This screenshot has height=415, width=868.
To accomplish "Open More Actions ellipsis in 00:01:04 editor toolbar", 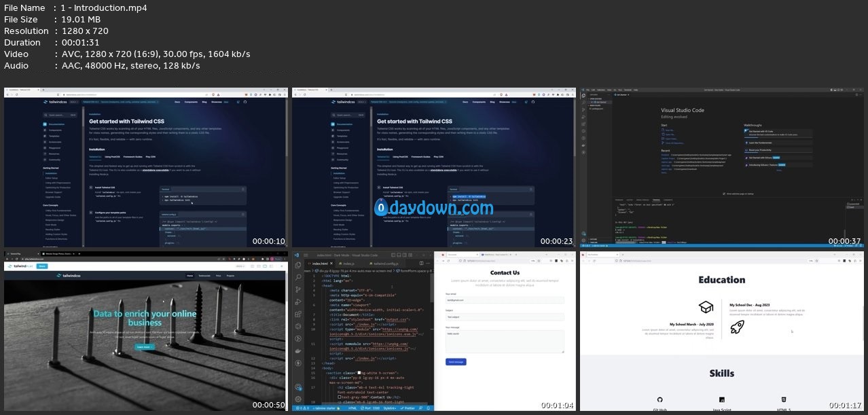I will [428, 262].
